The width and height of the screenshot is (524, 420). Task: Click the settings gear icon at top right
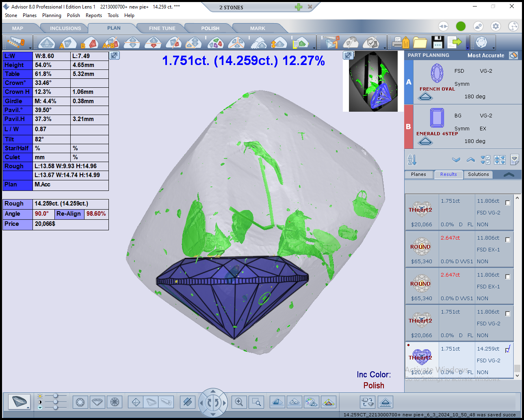pyautogui.click(x=496, y=26)
